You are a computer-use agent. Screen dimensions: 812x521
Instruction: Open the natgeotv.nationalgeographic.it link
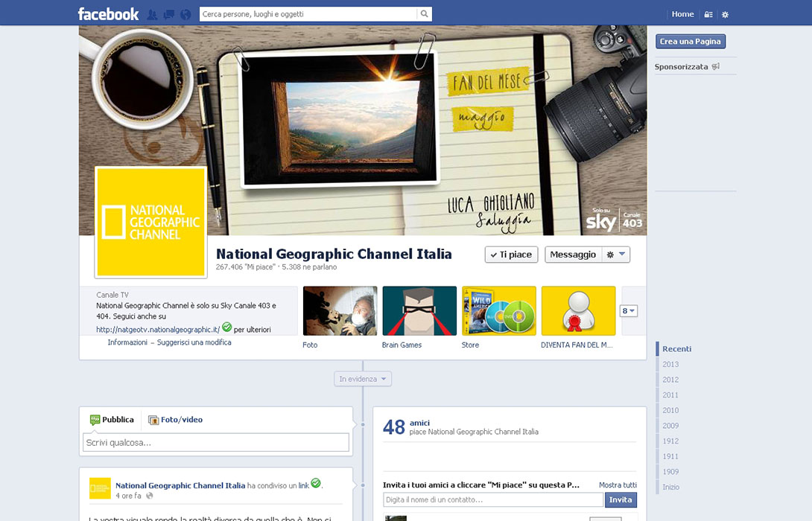tap(158, 330)
